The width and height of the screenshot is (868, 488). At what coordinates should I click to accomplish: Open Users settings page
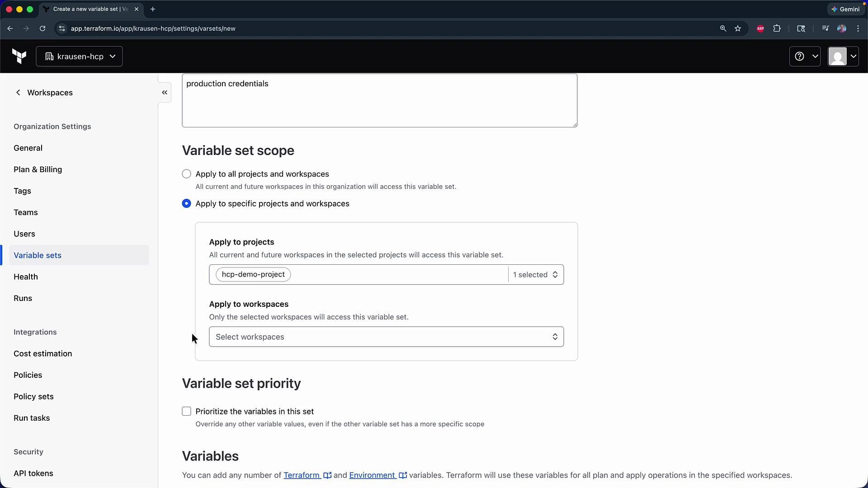24,234
